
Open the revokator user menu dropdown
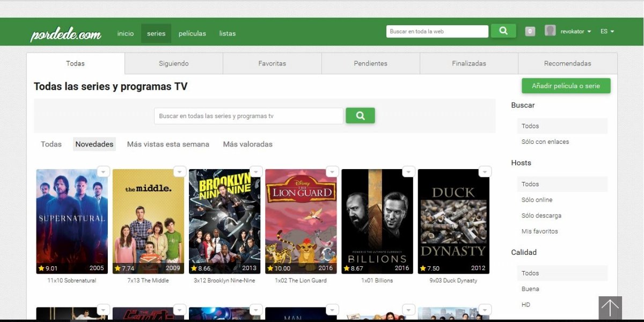pos(576,32)
